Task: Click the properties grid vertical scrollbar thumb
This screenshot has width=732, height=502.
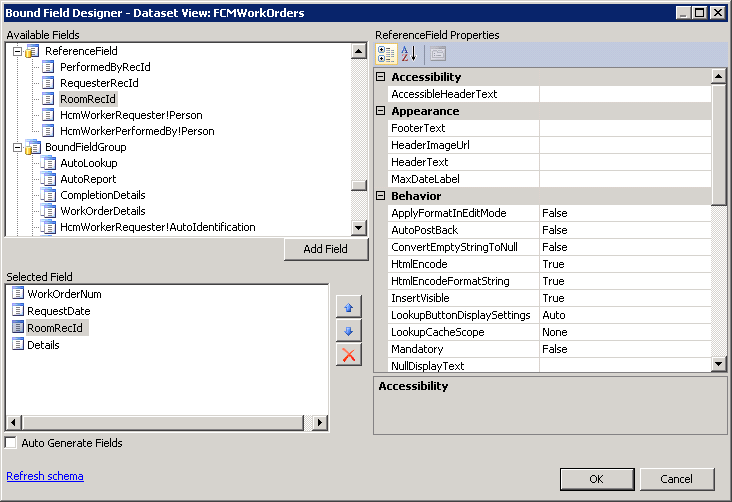Action: click(718, 144)
